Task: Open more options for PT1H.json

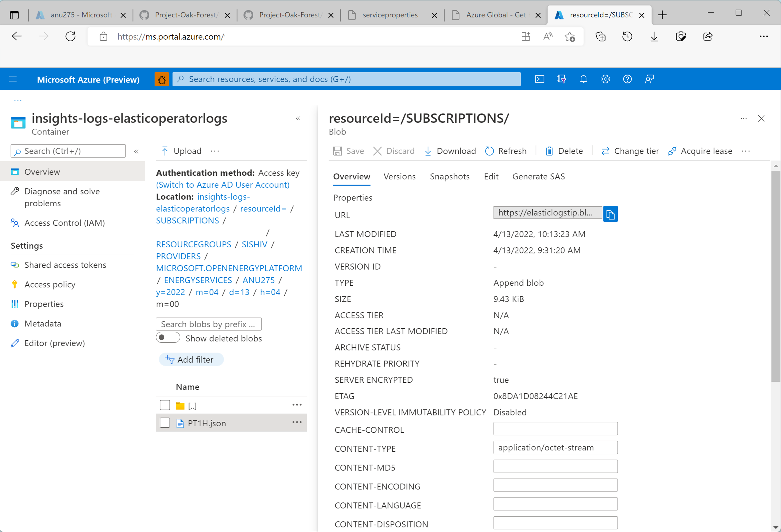Action: [297, 422]
